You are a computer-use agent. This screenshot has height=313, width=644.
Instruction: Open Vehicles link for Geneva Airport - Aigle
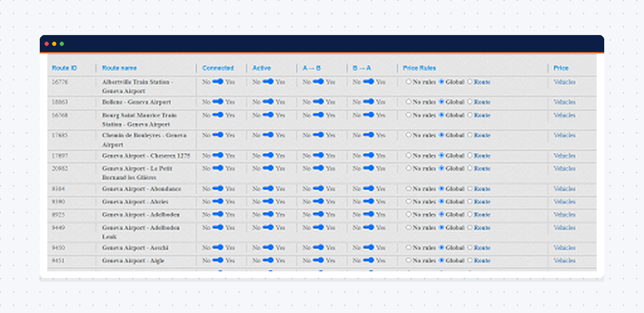(x=564, y=260)
